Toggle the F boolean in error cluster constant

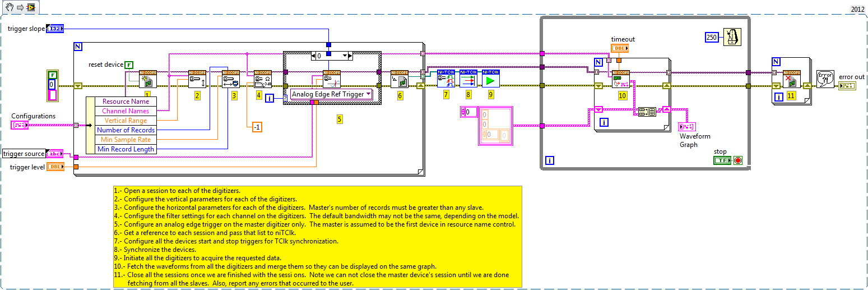point(53,75)
